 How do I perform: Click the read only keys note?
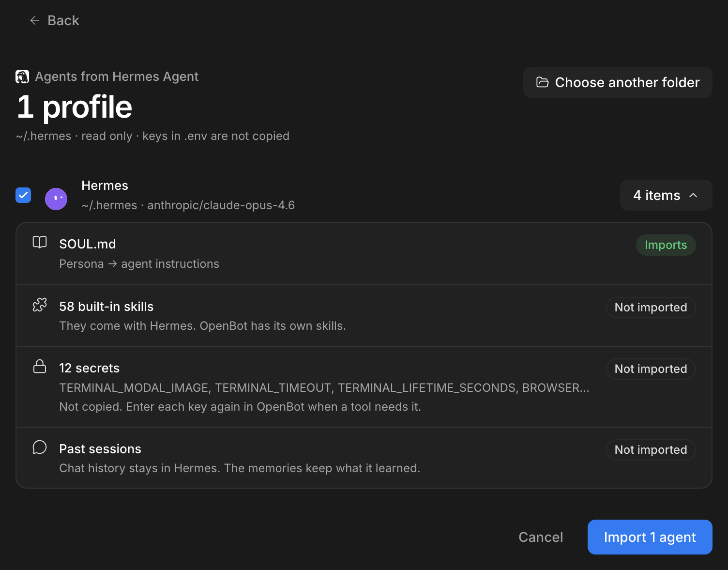click(152, 136)
